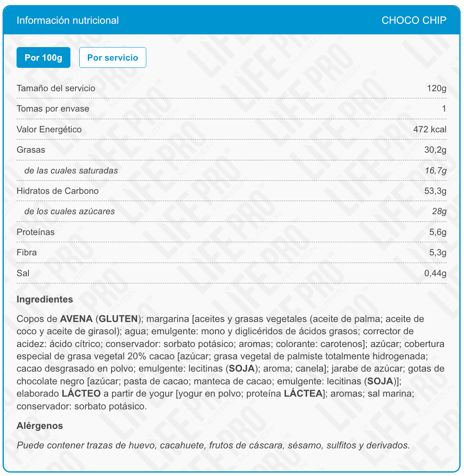Select the 0,44g salt value
Viewport: 464px width, 476px height.
[x=435, y=273]
